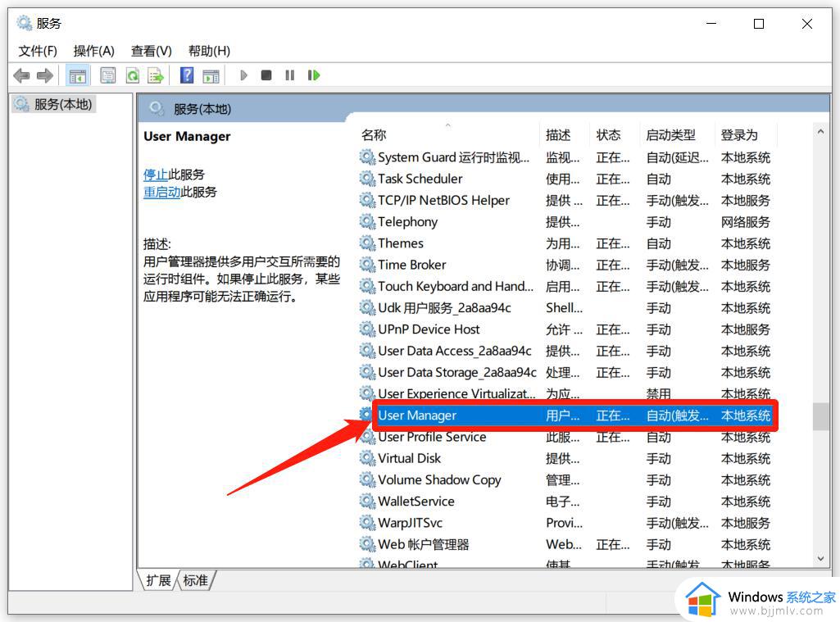
Task: Click the Restart Service icon
Action: (x=313, y=75)
